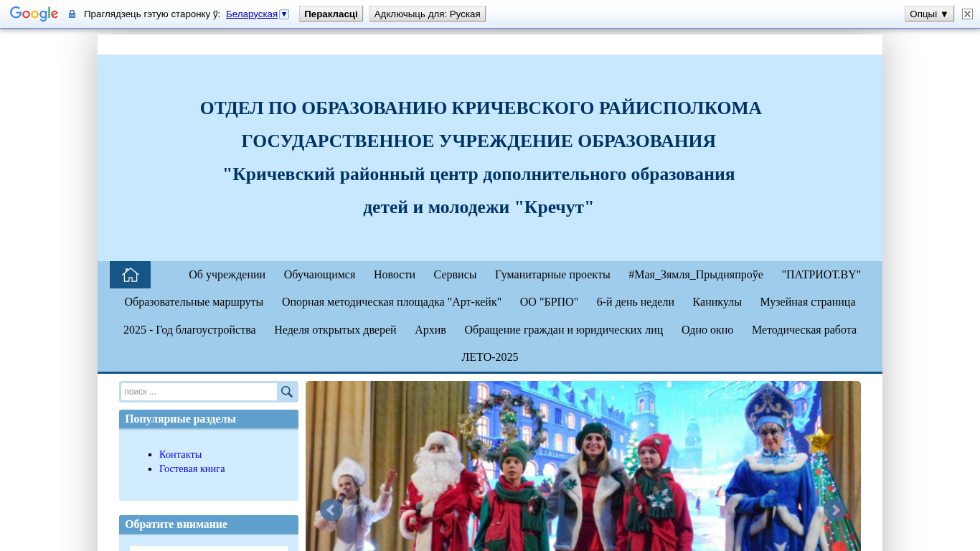The height and width of the screenshot is (551, 980).
Task: Open the Об учреждении menu
Action: (227, 275)
